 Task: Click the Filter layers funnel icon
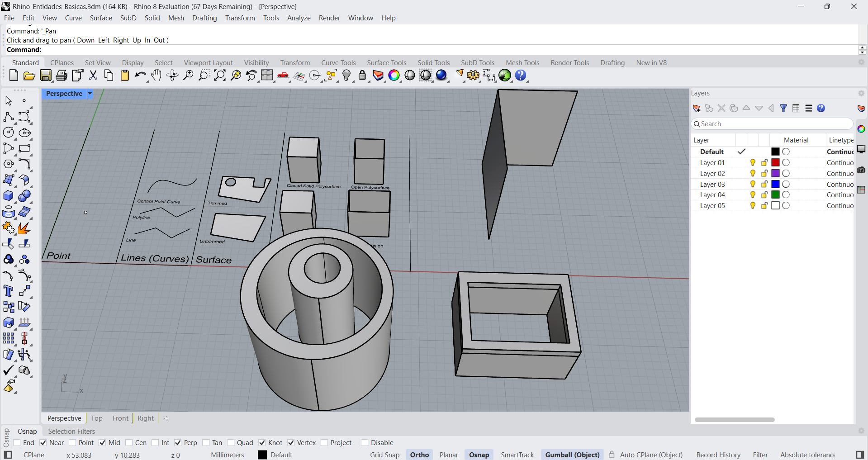tap(783, 108)
